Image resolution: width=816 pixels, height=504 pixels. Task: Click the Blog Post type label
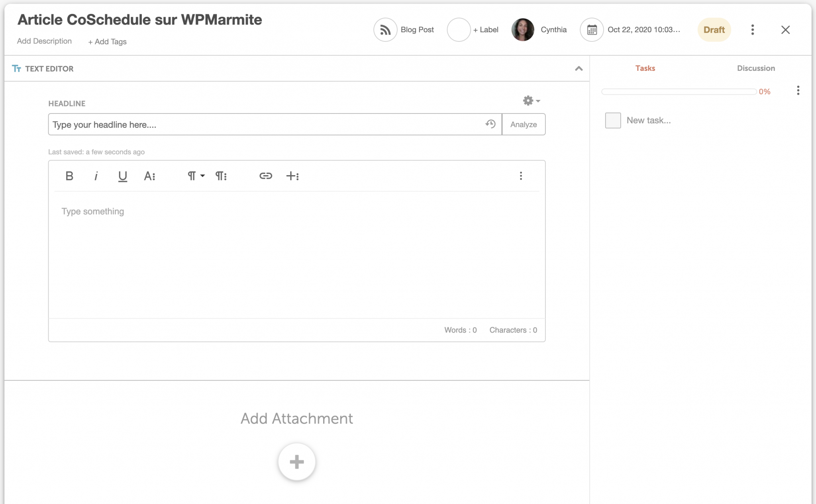[x=417, y=30]
